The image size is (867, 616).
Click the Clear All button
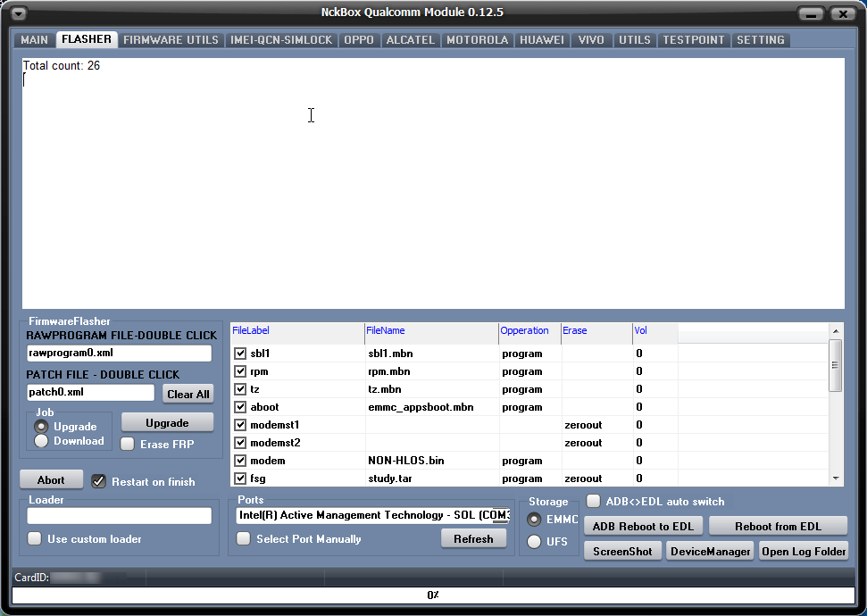tap(188, 395)
